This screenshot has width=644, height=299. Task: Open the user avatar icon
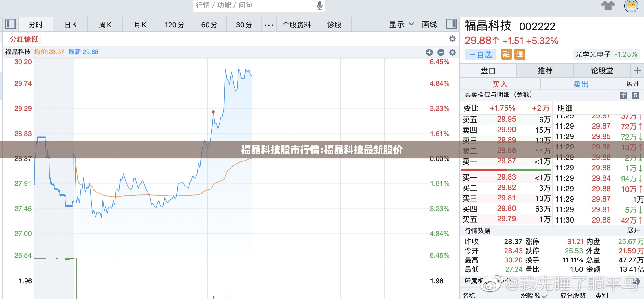(631, 6)
